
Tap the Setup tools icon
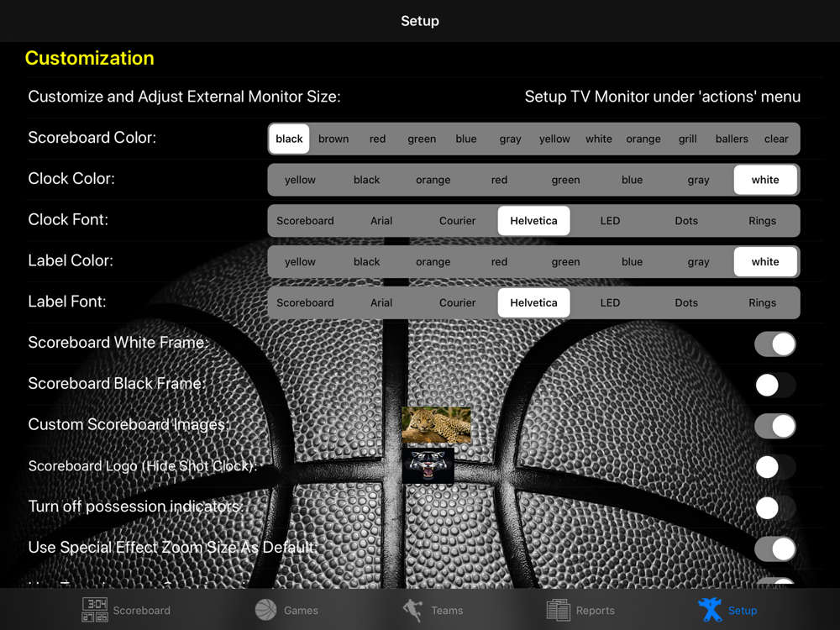coord(710,610)
